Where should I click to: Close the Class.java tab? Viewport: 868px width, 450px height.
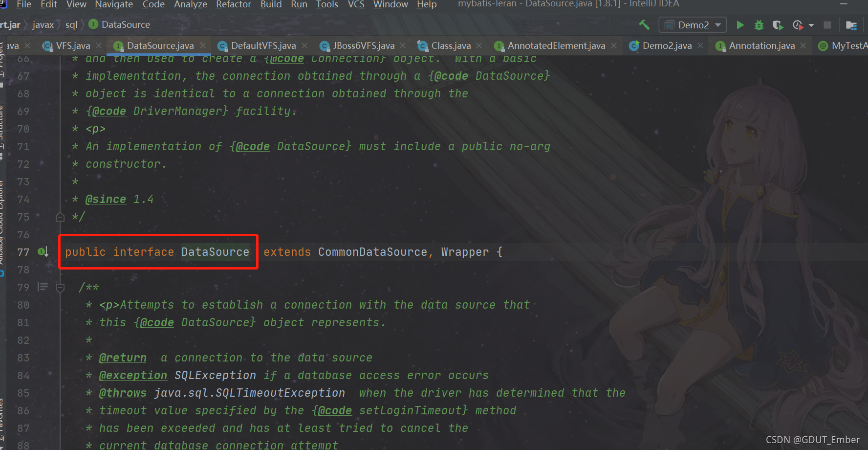[x=479, y=45]
